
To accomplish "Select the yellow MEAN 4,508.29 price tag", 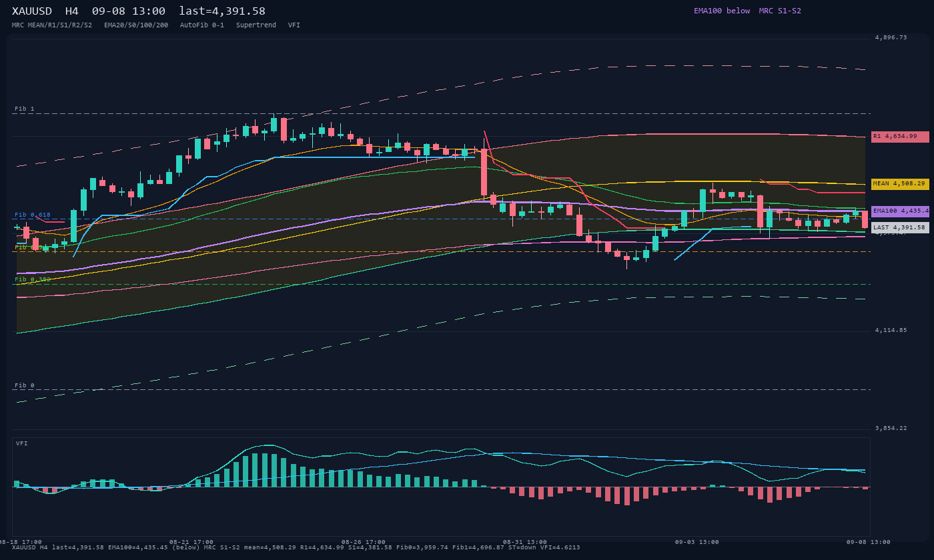I will pos(900,184).
